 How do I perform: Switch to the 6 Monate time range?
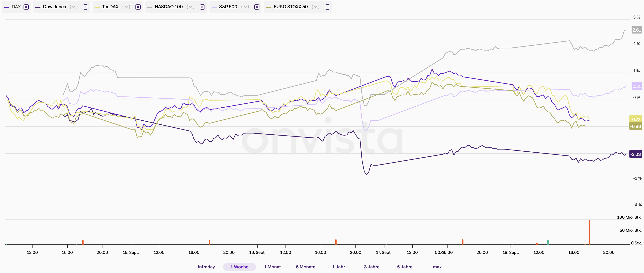(x=306, y=267)
